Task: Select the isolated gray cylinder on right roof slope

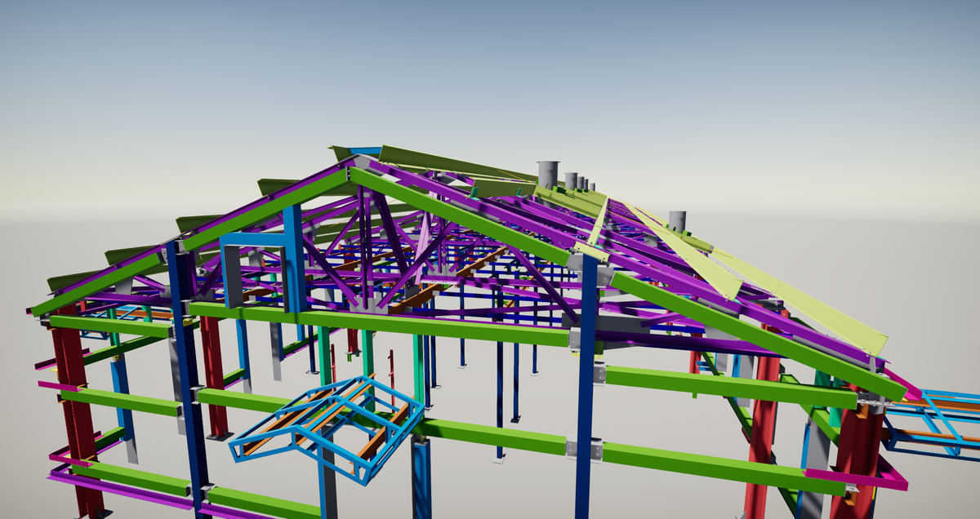Action: click(x=677, y=220)
